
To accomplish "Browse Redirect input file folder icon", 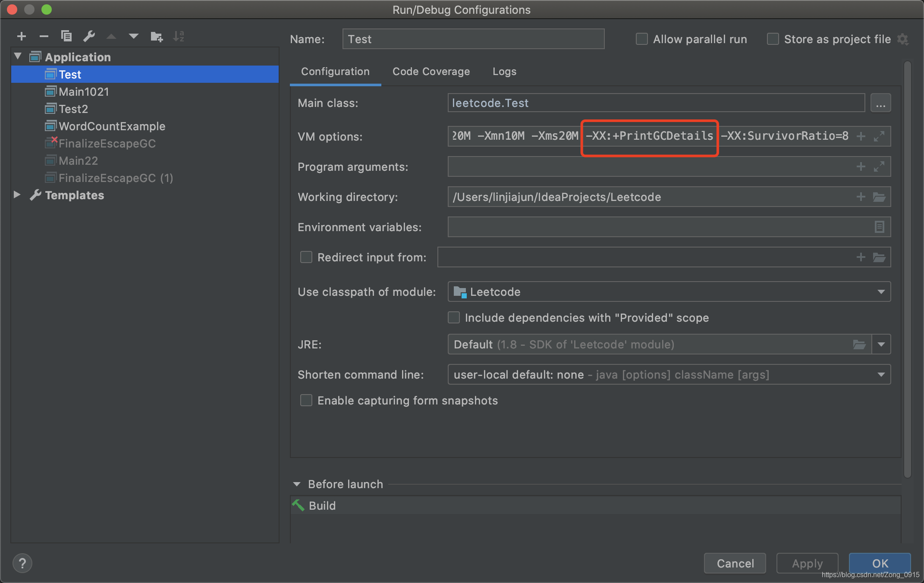I will tap(879, 257).
